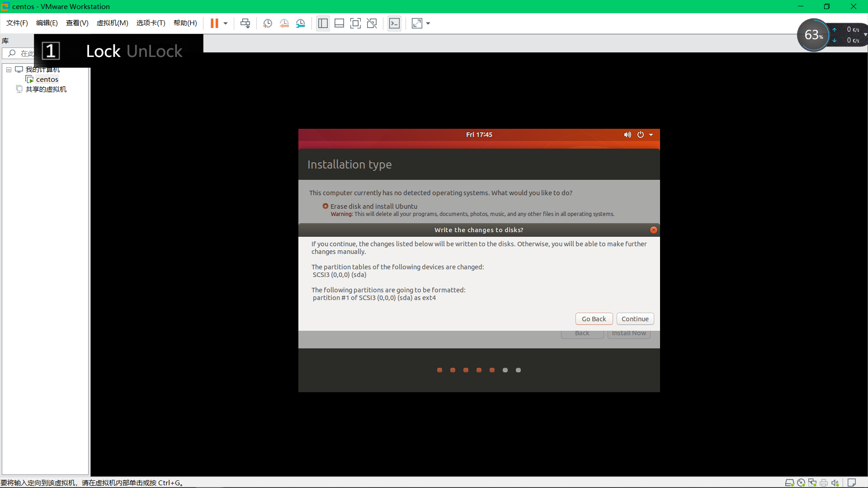Open the 虚拟机(M) menu

[112, 23]
